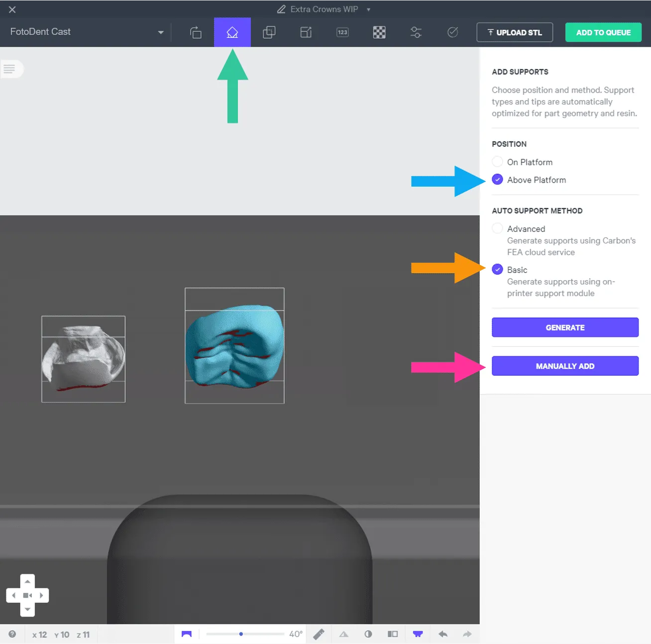Click the Add to Queue button
The width and height of the screenshot is (651, 644).
[x=603, y=32]
